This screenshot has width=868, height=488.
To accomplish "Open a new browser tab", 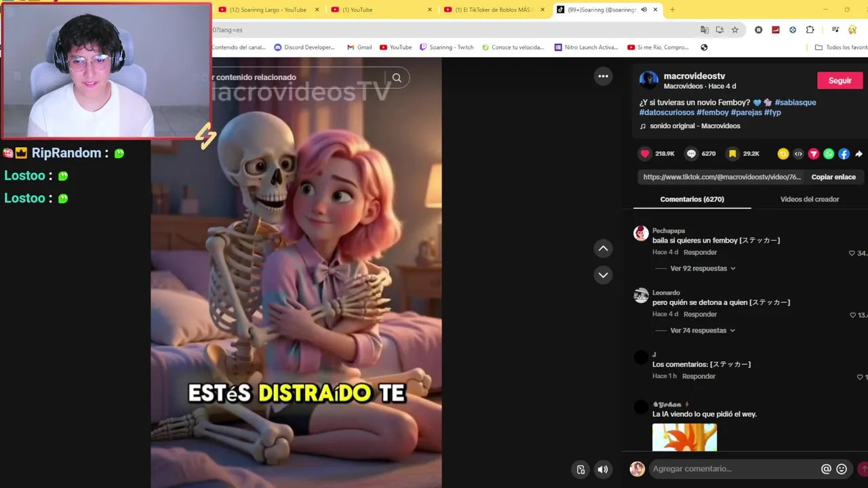I will coord(672,9).
